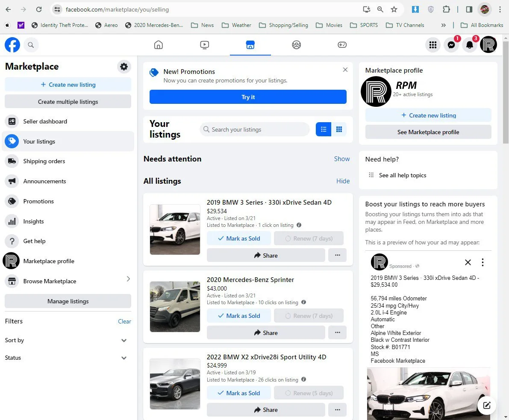Open more options for BMW X2 listing
Screen dimensions: 509x420
click(338, 410)
